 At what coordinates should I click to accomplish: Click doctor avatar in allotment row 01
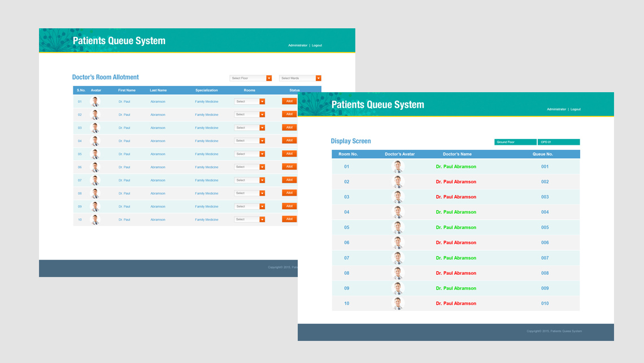point(95,102)
